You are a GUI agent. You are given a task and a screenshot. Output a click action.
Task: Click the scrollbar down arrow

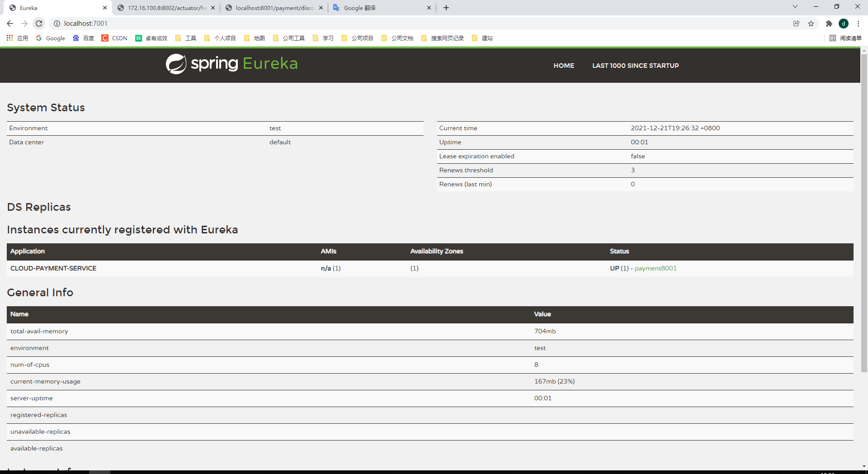click(864, 466)
